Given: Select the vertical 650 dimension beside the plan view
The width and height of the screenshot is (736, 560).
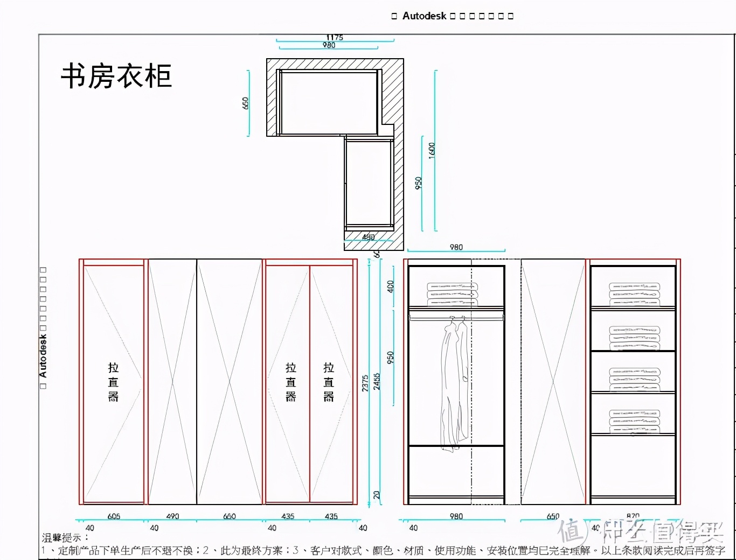Looking at the screenshot, I should pos(245,103).
